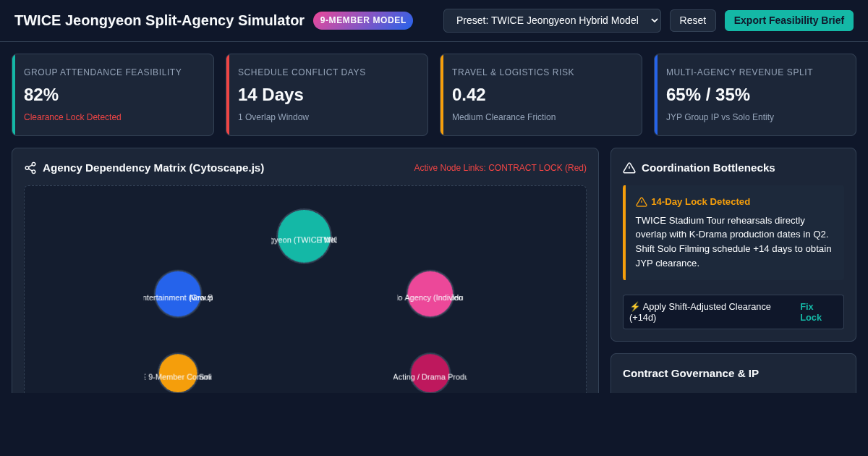
Task: Click the Contract Governance & IP heading
Action: pos(691,373)
